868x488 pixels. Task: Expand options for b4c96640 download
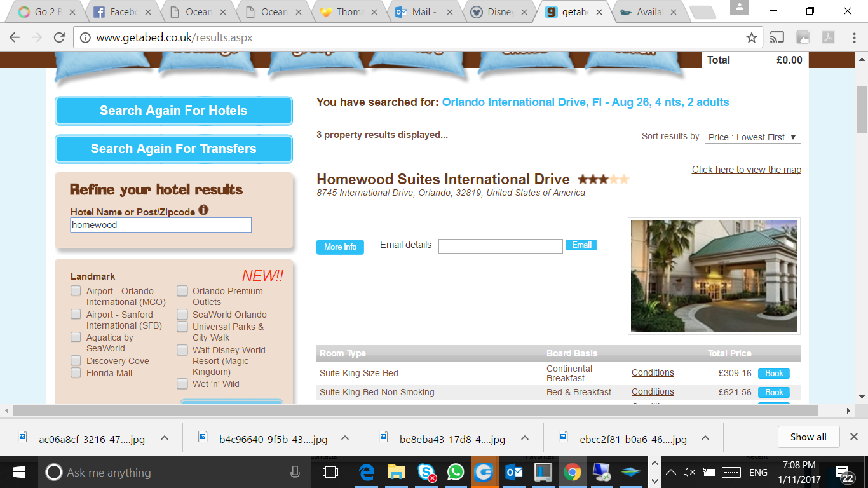coord(344,437)
